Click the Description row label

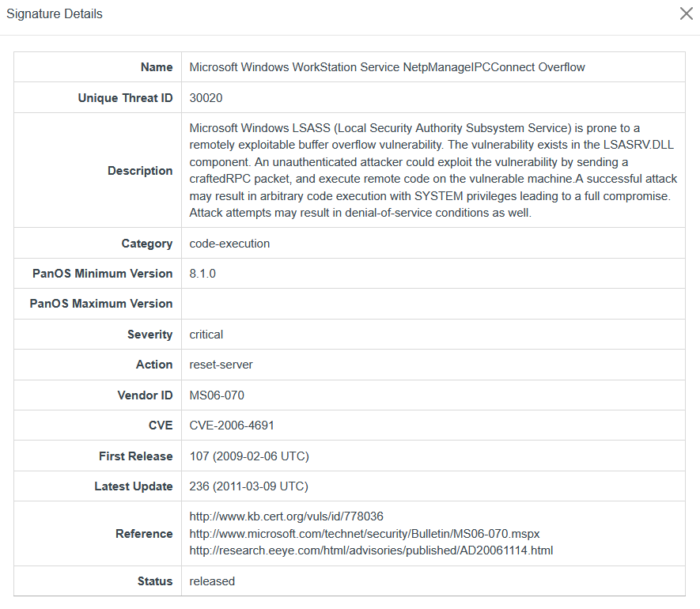click(140, 171)
